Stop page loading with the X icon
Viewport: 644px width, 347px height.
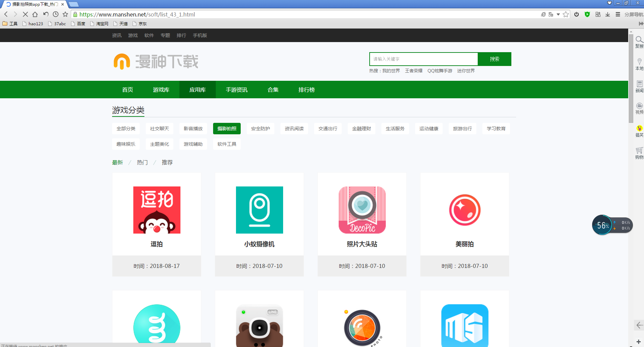(x=25, y=14)
